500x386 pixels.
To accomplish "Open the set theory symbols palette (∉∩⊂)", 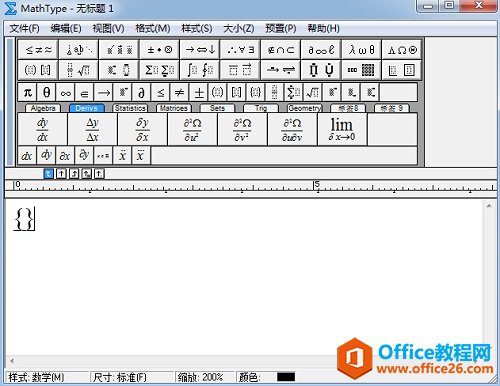I will (x=281, y=50).
